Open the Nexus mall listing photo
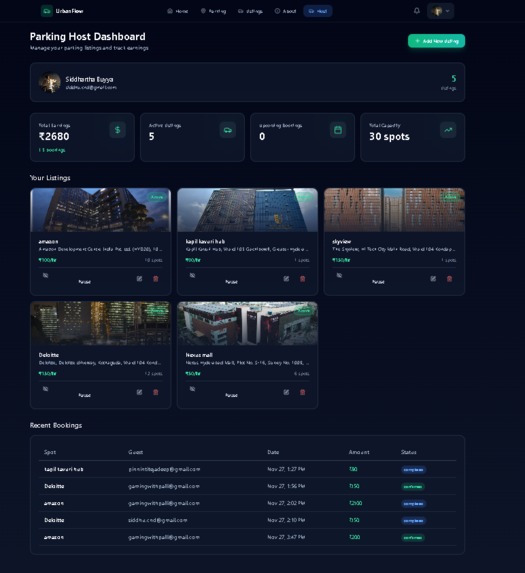Image resolution: width=525 pixels, height=573 pixels. pyautogui.click(x=247, y=323)
